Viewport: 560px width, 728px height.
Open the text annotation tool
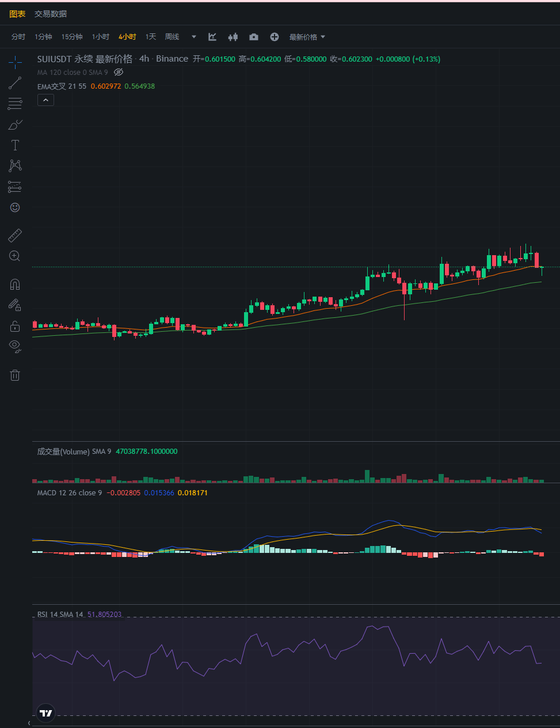(14, 145)
